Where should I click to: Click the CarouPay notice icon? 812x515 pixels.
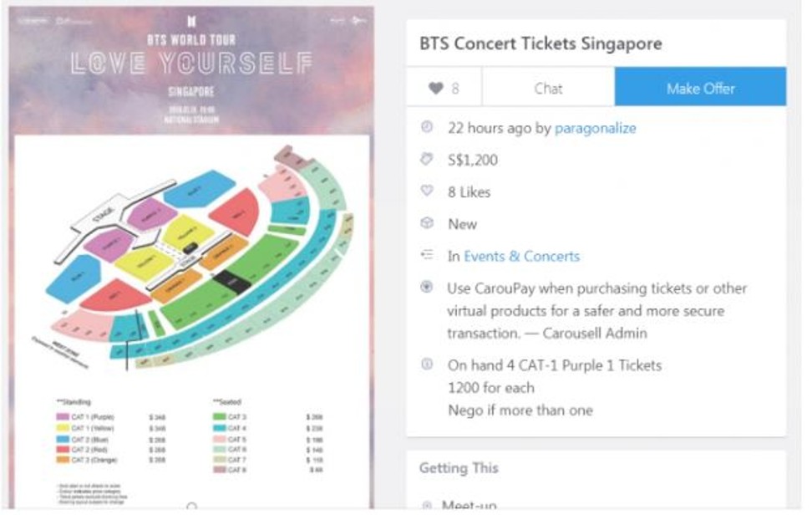click(x=427, y=287)
